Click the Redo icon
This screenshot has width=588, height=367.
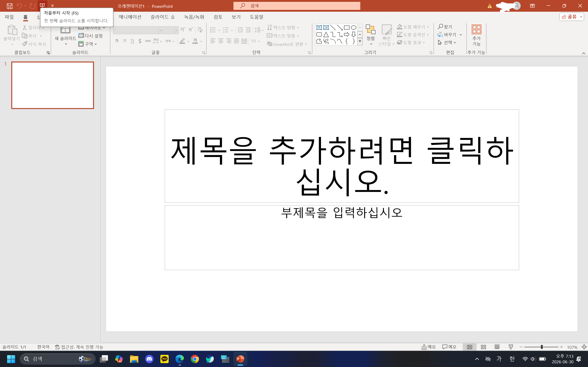click(32, 6)
